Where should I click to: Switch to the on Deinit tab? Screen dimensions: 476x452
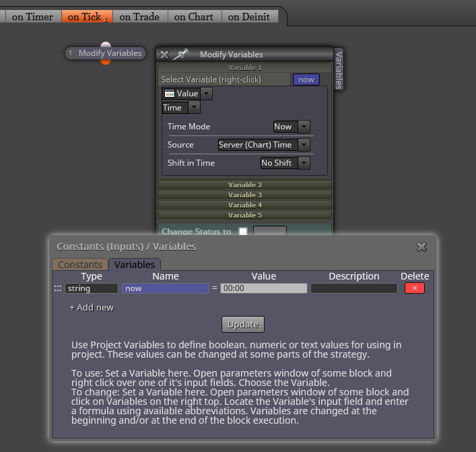click(x=249, y=17)
